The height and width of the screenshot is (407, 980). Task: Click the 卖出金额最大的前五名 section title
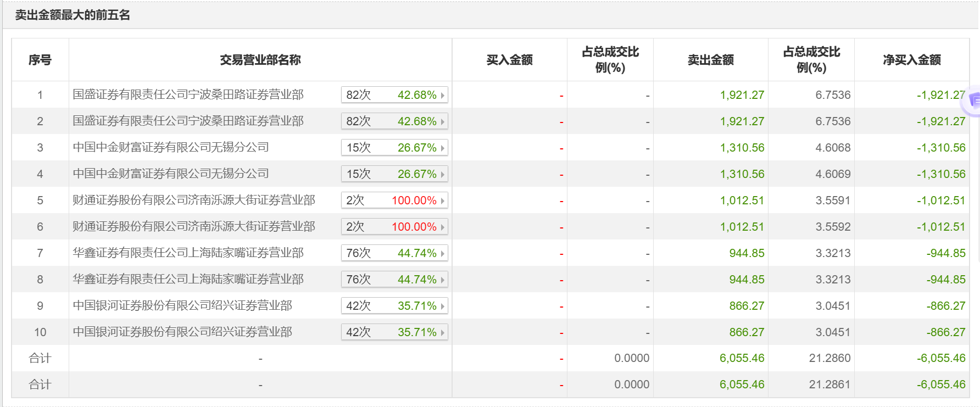pyautogui.click(x=73, y=15)
